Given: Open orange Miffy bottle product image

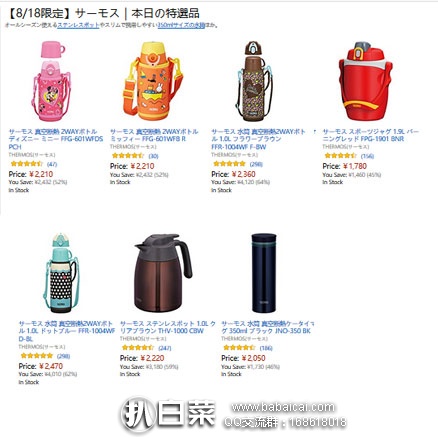Looking at the screenshot, I should (x=153, y=81).
